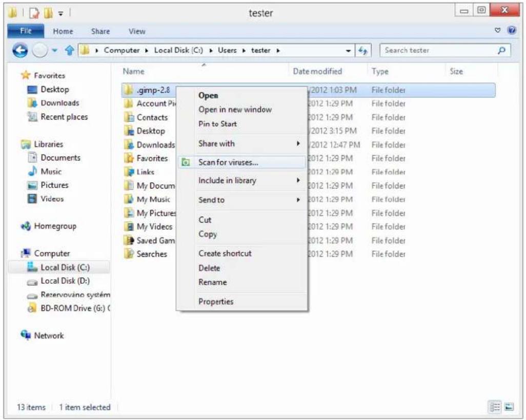Click the Back navigation arrow
526x420 pixels.
click(20, 51)
